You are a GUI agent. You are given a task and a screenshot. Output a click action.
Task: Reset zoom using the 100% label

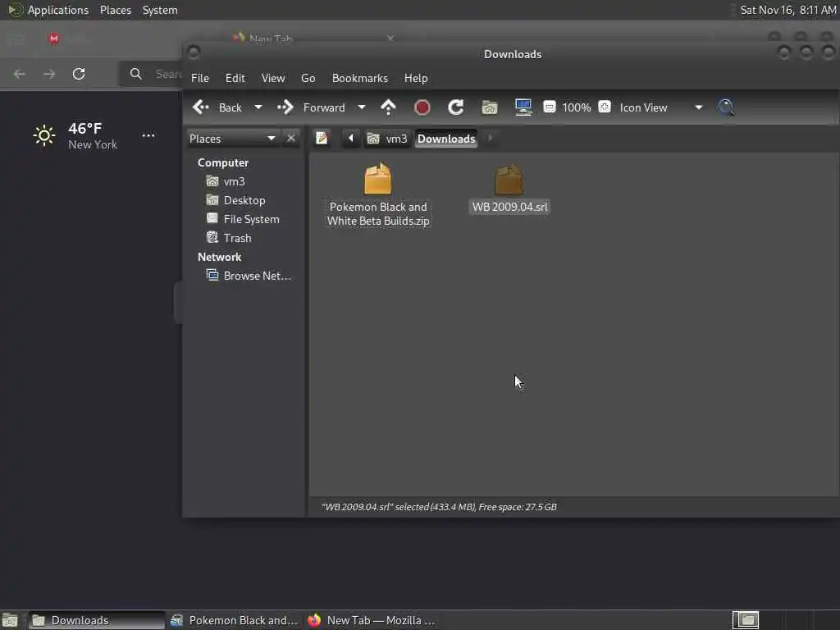(x=577, y=107)
